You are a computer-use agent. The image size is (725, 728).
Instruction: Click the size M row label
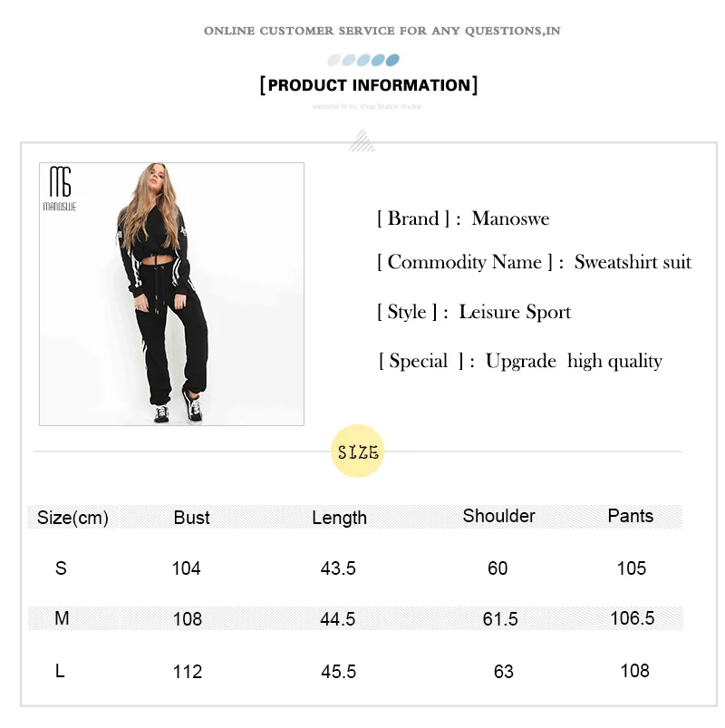[62, 618]
